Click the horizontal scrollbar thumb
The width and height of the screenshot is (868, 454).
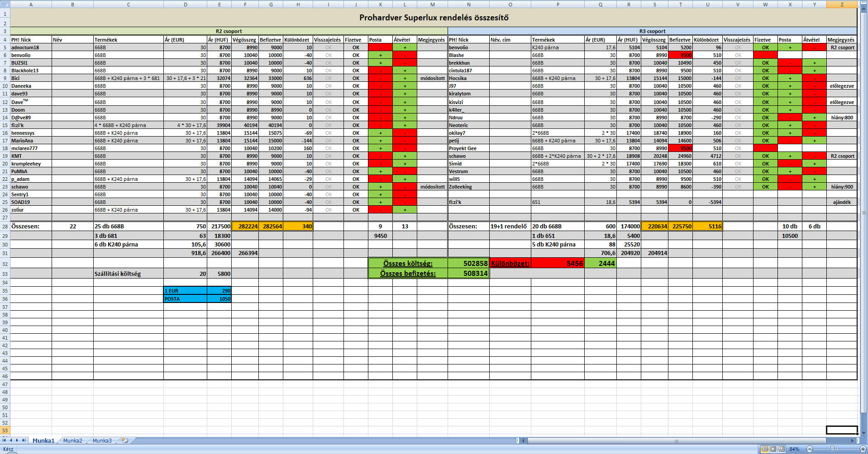coord(677,440)
